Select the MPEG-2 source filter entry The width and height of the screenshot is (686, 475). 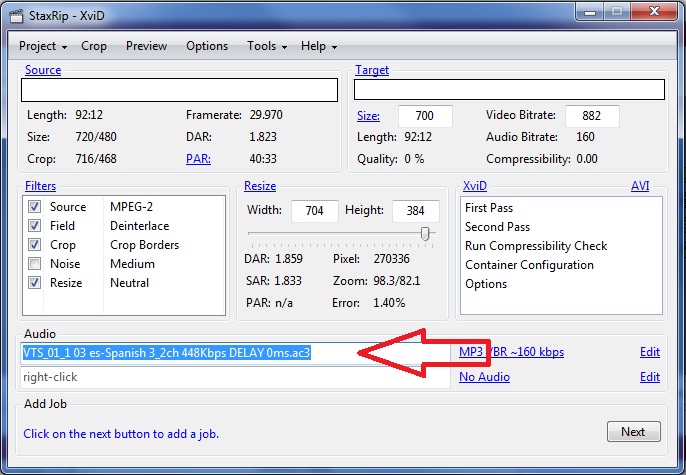(132, 206)
